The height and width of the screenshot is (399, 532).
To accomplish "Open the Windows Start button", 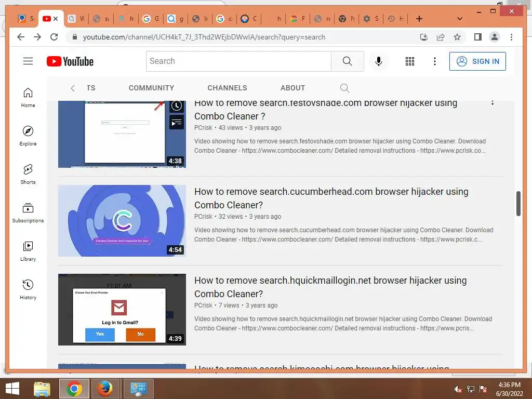I will (x=12, y=389).
